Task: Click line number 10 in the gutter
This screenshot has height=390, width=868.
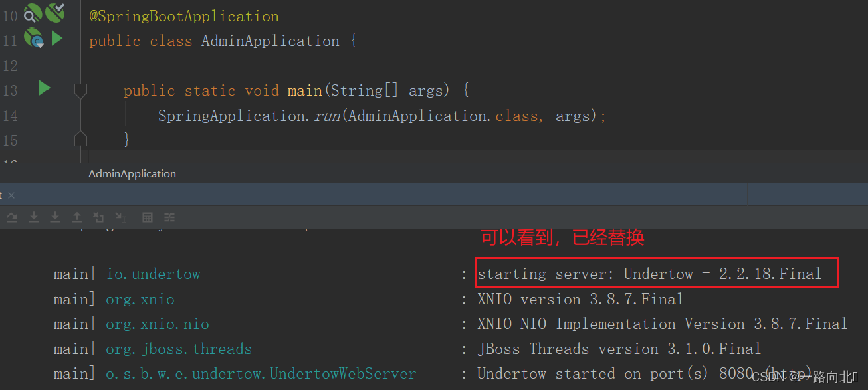Action: pos(10,16)
